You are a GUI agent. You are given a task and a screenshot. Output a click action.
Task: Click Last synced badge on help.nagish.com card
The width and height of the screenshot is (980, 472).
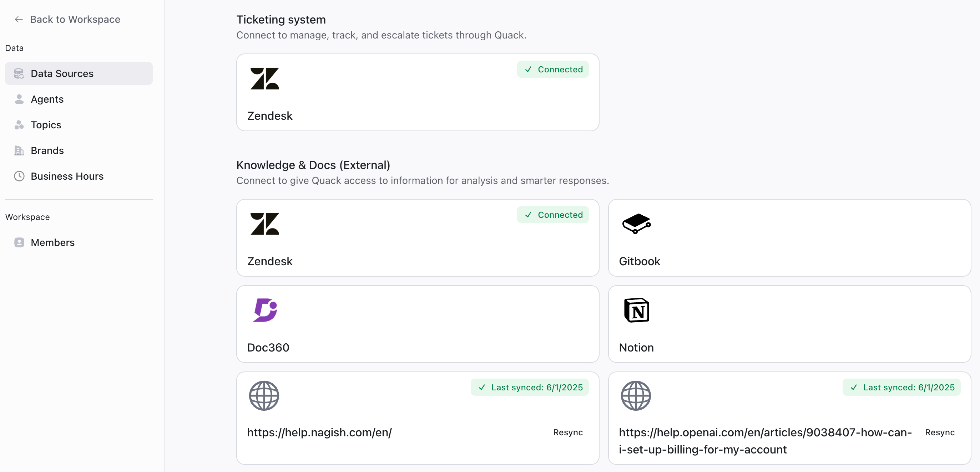[530, 387]
